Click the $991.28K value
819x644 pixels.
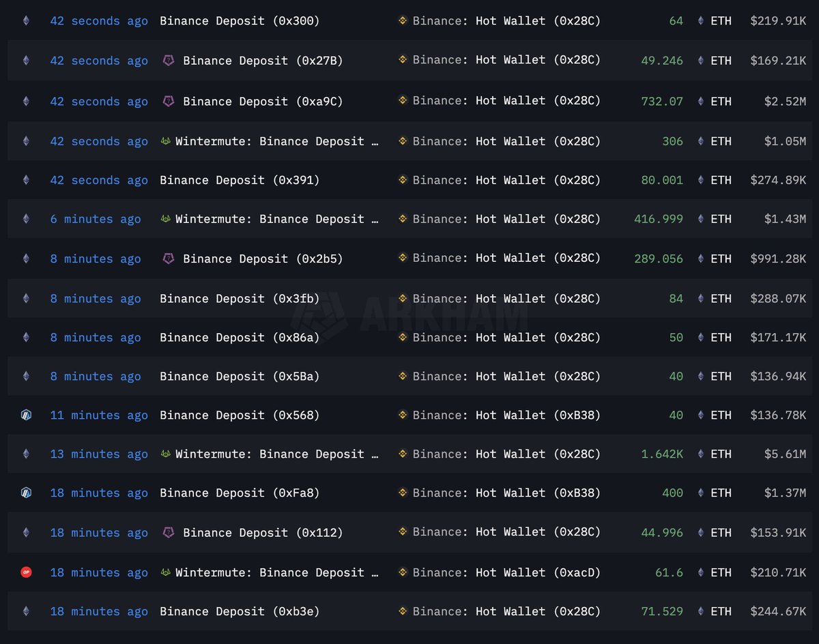[x=778, y=259]
